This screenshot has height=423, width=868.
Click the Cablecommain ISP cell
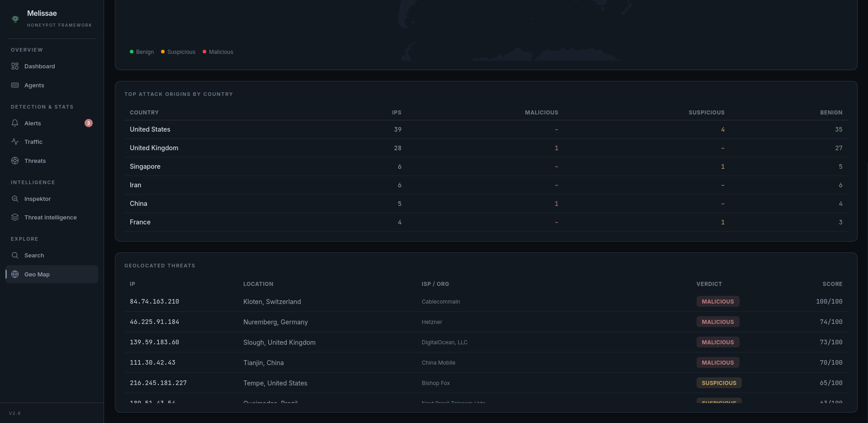(x=441, y=302)
